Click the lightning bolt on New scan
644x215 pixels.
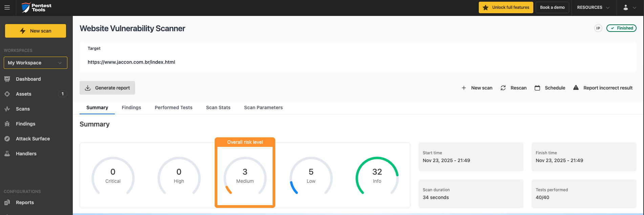pos(23,31)
